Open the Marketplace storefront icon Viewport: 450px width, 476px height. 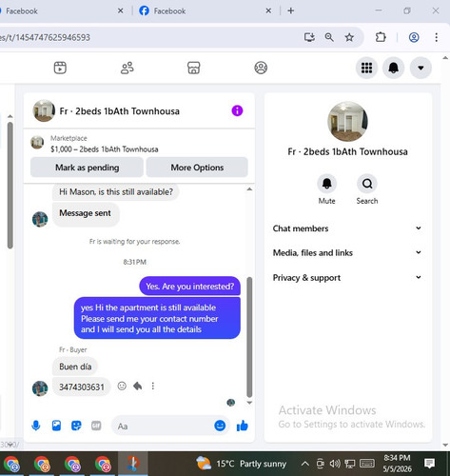193,68
